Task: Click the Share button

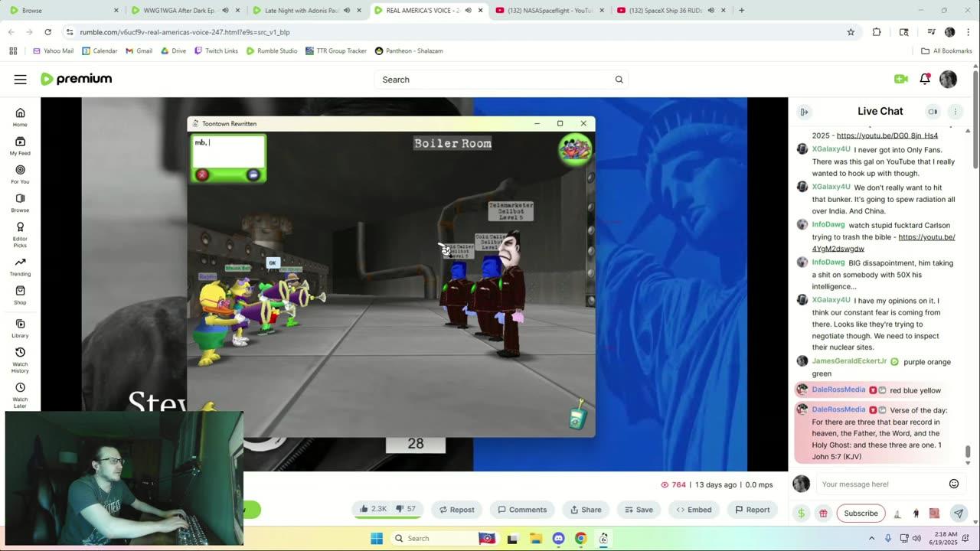Action: click(x=586, y=510)
